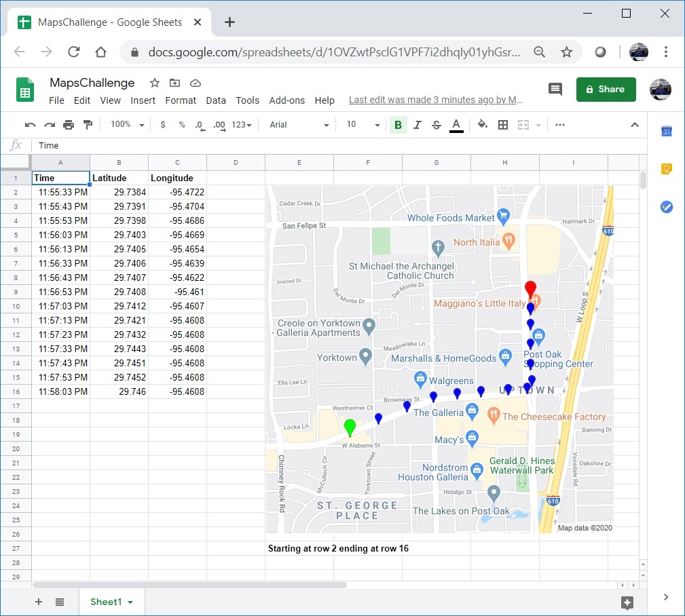Screen dimensions: 685x616
Task: Open the Help menu
Action: [324, 100]
